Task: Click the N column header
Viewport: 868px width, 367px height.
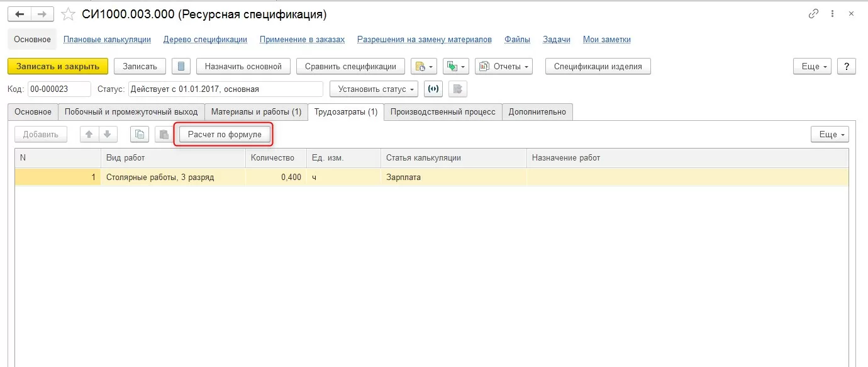Action: click(x=58, y=157)
